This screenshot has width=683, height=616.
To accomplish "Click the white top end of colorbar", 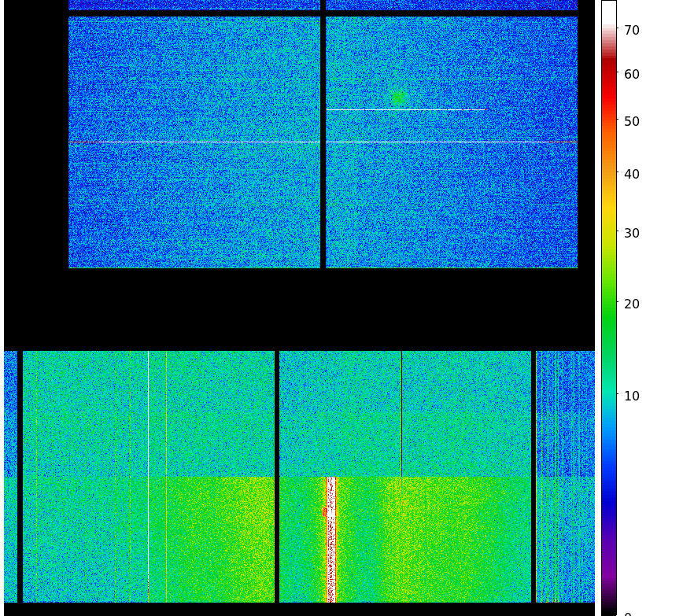I will pos(608,12).
